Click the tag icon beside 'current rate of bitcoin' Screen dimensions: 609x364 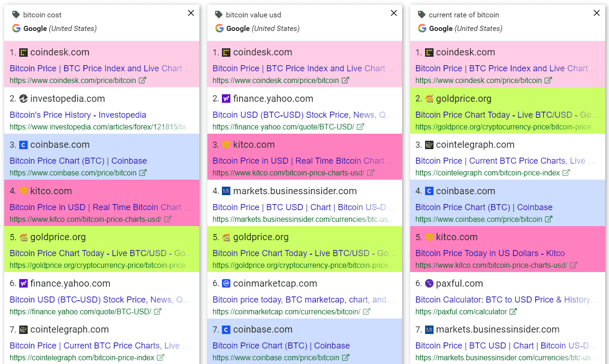click(422, 15)
